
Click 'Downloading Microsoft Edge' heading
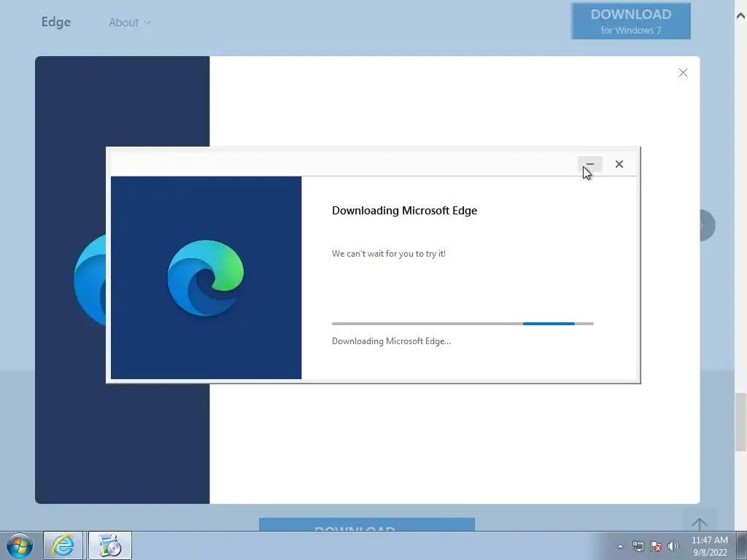pyautogui.click(x=404, y=211)
